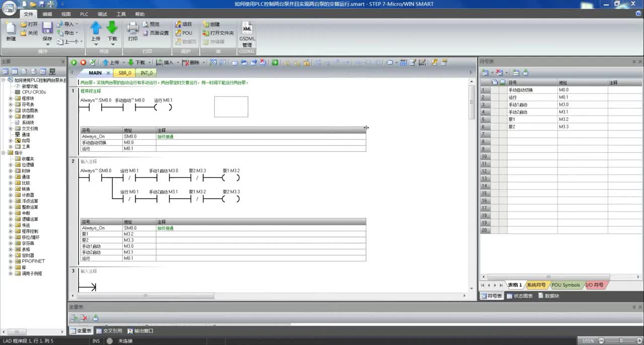Click address M3.2 of 泵1 in symbol table
This screenshot has width=644, height=345.
click(x=583, y=120)
